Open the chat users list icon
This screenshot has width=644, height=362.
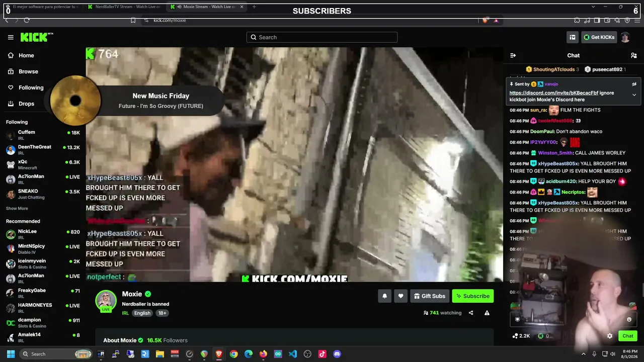coord(634,55)
